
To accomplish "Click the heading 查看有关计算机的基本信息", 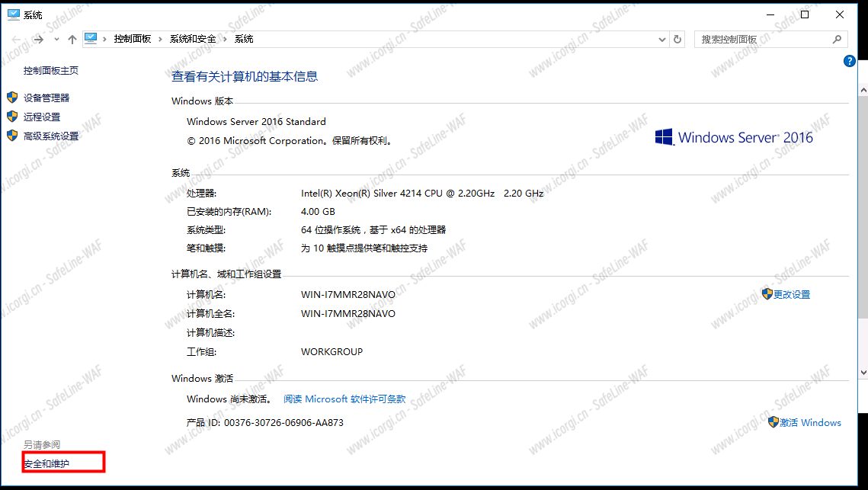I will [x=245, y=76].
